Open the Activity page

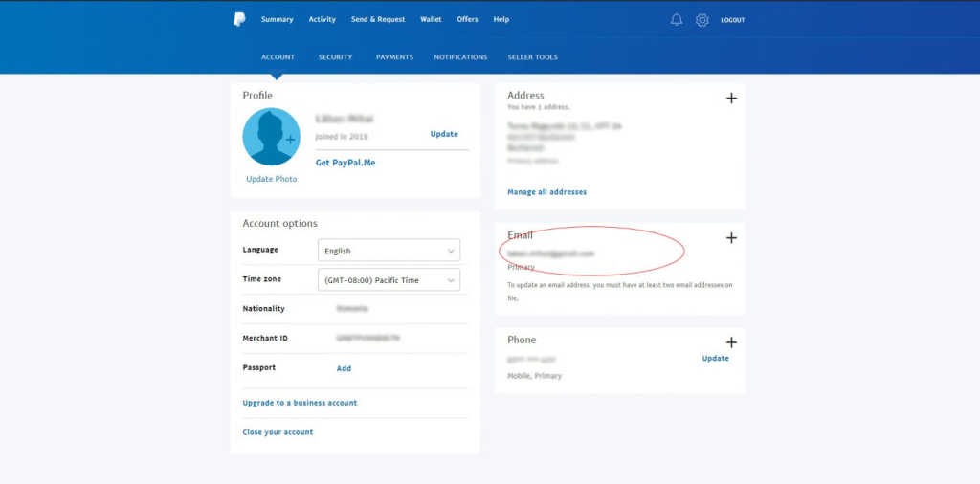[322, 19]
